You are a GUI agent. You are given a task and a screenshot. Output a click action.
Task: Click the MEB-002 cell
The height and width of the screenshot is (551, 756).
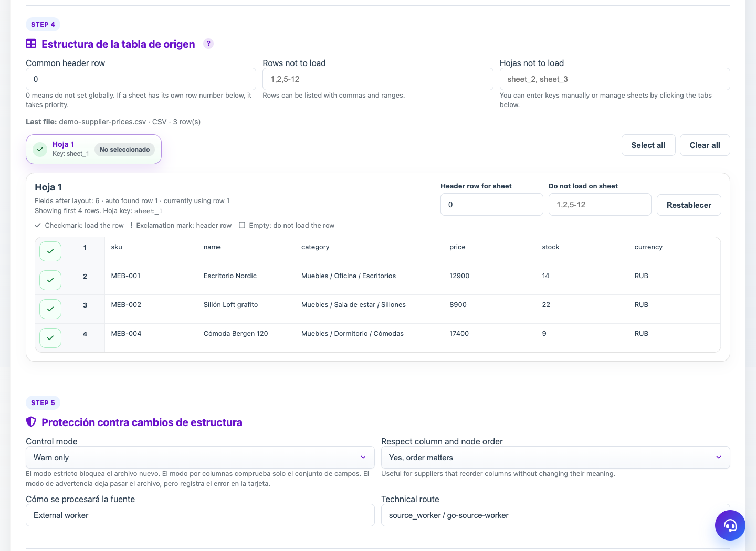[151, 309]
